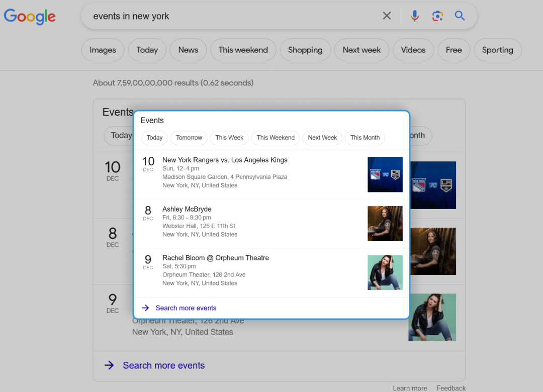Viewport: 543px width, 392px height.
Task: Select the Videos filter chip
Action: click(x=413, y=50)
